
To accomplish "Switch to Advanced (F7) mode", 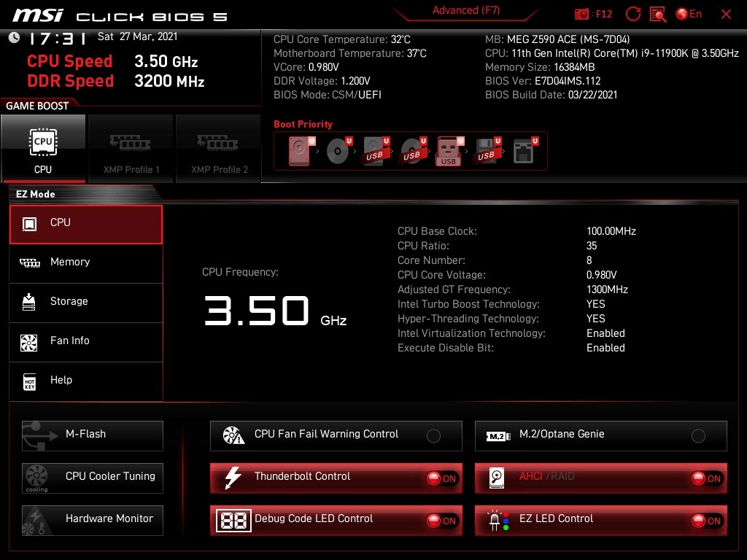I will pyautogui.click(x=466, y=10).
